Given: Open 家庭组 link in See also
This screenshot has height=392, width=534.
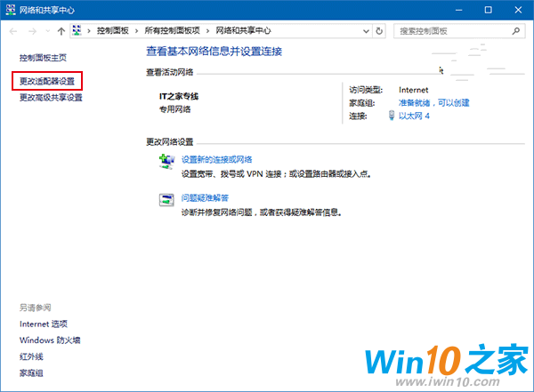Looking at the screenshot, I should click(31, 373).
